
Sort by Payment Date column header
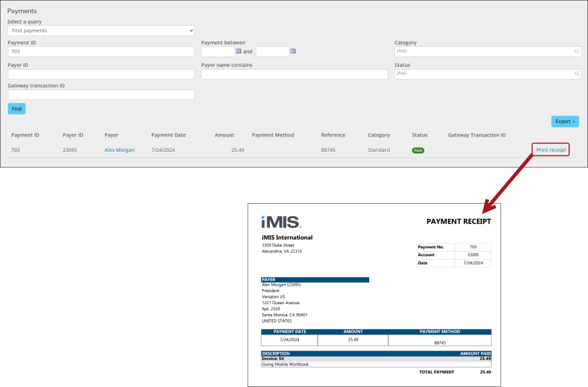(168, 135)
